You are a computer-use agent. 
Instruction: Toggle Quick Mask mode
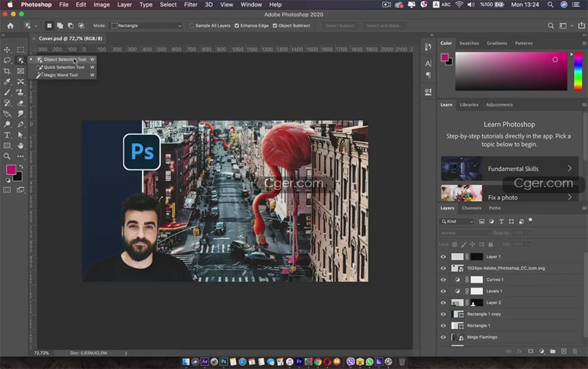coord(7,190)
